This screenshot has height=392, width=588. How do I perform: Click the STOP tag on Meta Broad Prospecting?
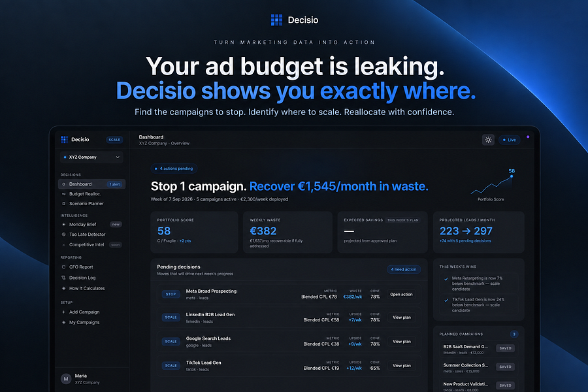(x=171, y=294)
